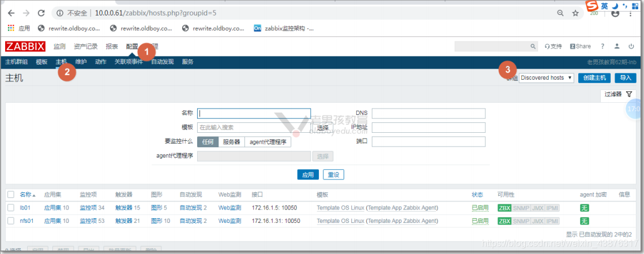The width and height of the screenshot is (644, 254).
Task: Sort hosts by 状态 column header
Action: 477,195
